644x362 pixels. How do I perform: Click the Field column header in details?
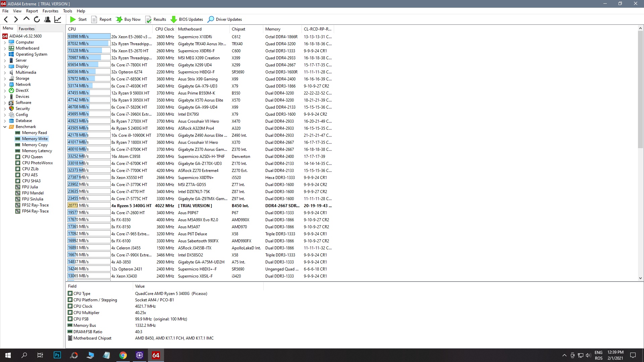point(99,286)
